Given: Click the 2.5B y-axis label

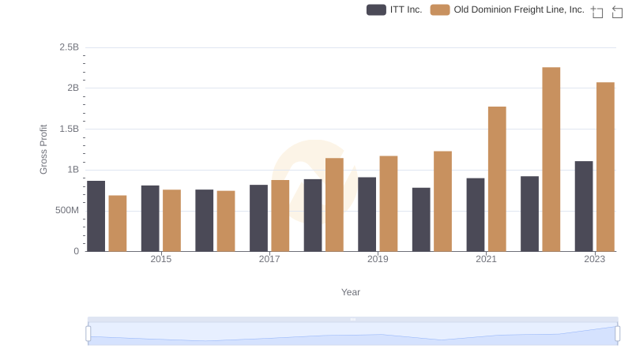Looking at the screenshot, I should coord(70,47).
